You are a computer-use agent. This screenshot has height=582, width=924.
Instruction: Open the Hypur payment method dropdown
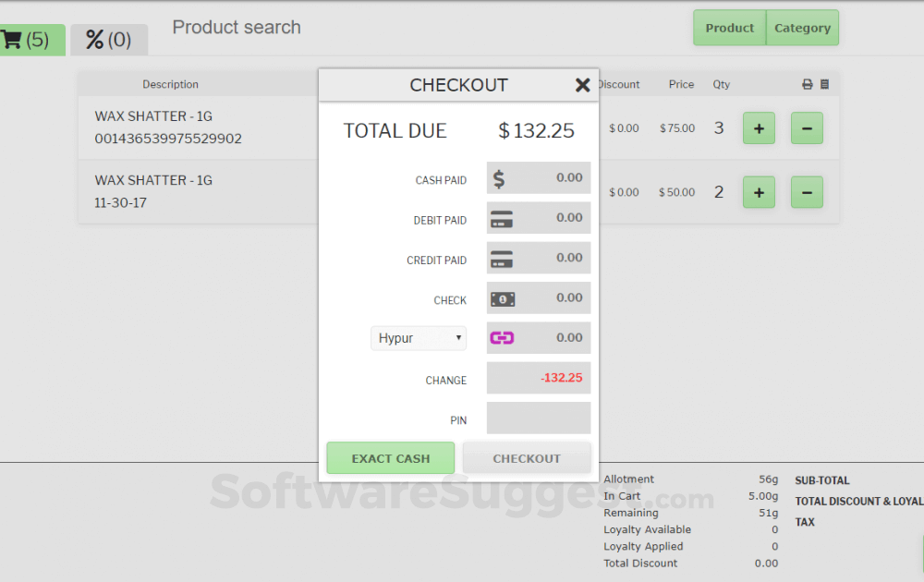pyautogui.click(x=419, y=338)
